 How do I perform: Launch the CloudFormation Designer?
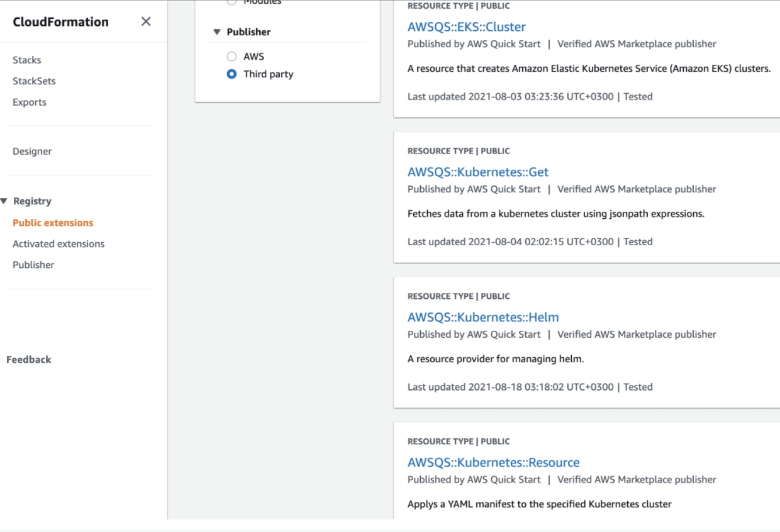[x=32, y=151]
